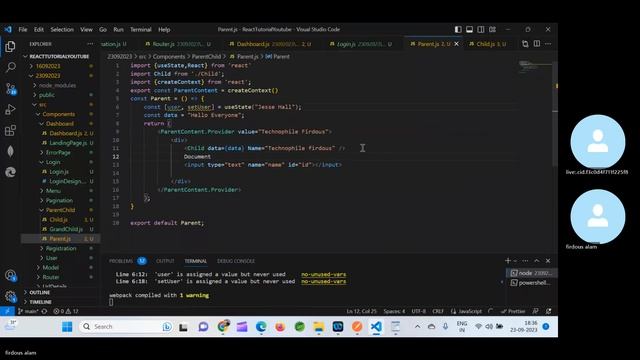Screen dimensions: 640x360
Task: Open the Extensions view
Action: click(10, 131)
